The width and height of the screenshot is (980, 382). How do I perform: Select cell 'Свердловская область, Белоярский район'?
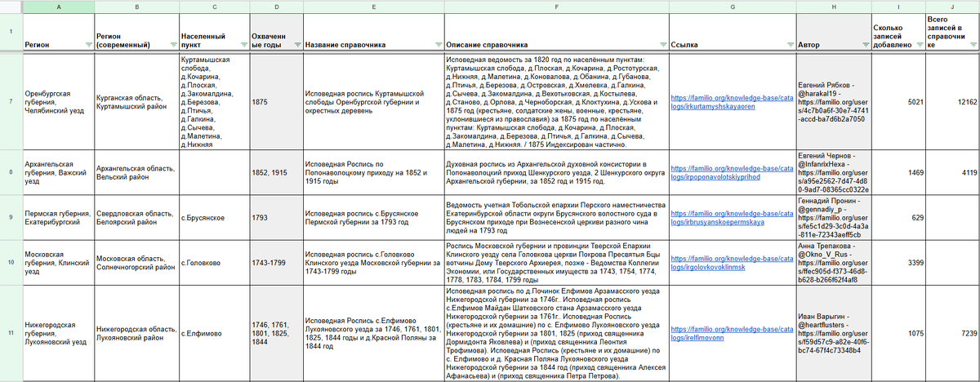pyautogui.click(x=136, y=217)
